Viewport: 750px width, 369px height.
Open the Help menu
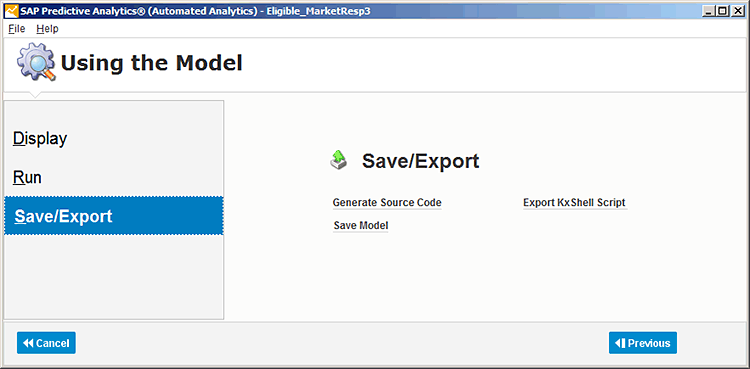[x=47, y=29]
